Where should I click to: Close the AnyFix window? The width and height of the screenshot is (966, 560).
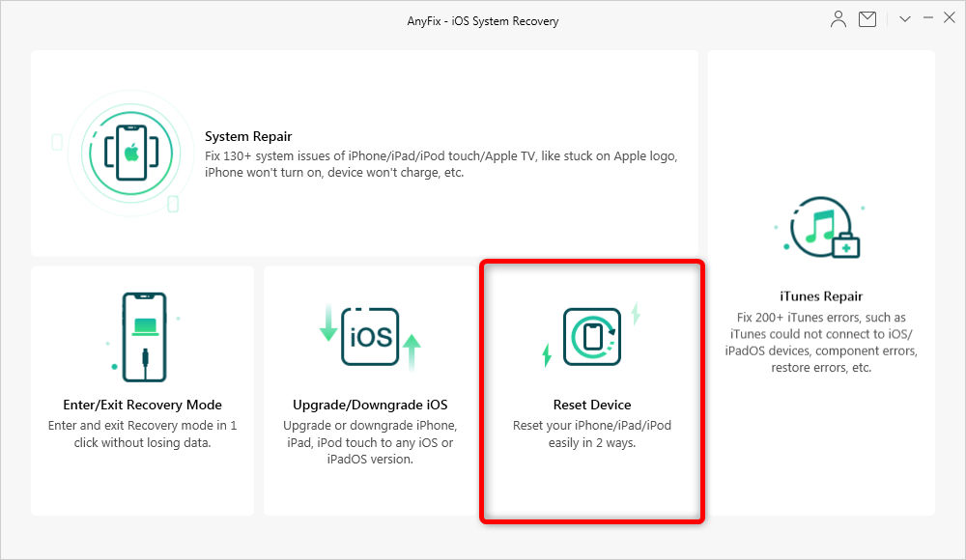point(950,18)
